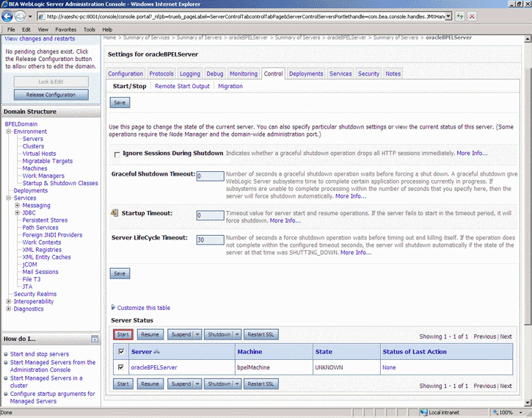Viewport: 532px width, 418px height.
Task: Expand Customize this table triangle
Action: [113, 307]
